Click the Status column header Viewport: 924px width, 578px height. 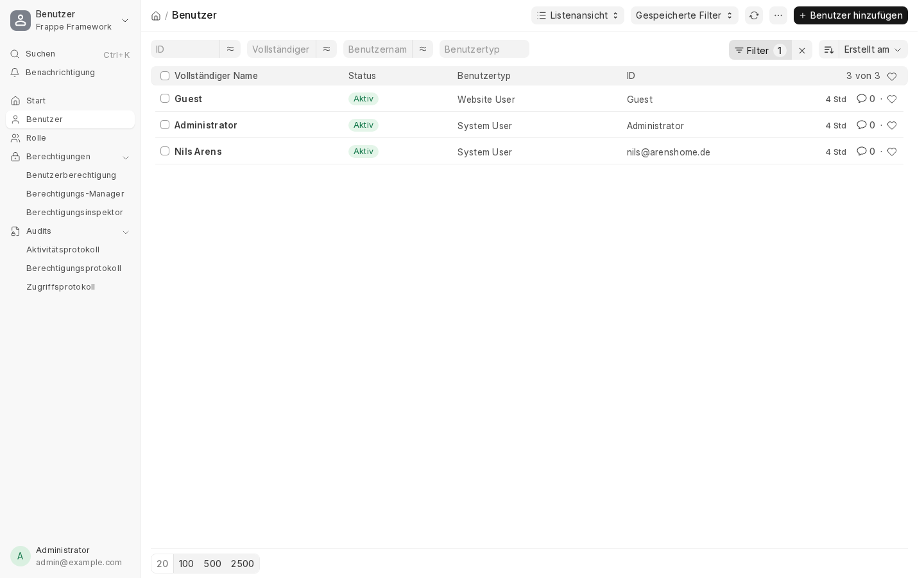coord(362,76)
